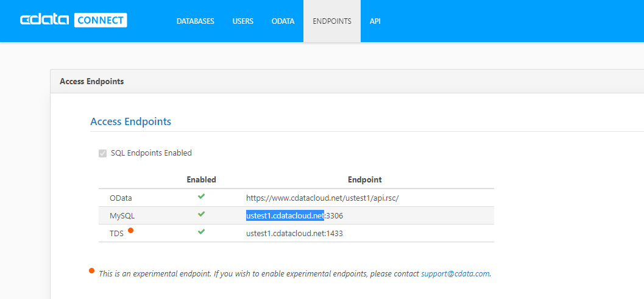Click the orange experimental dot beside TDS
Image resolution: width=644 pixels, height=299 pixels.
point(130,230)
